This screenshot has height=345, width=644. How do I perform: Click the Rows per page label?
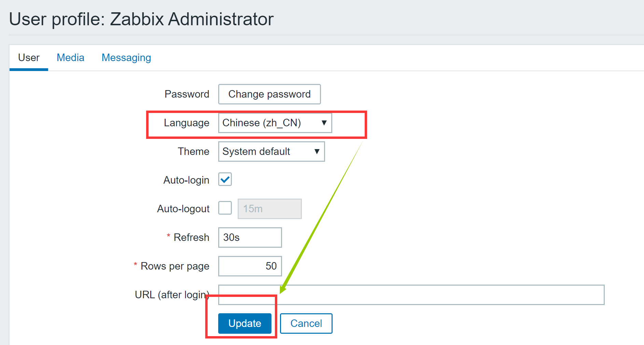[x=175, y=266]
